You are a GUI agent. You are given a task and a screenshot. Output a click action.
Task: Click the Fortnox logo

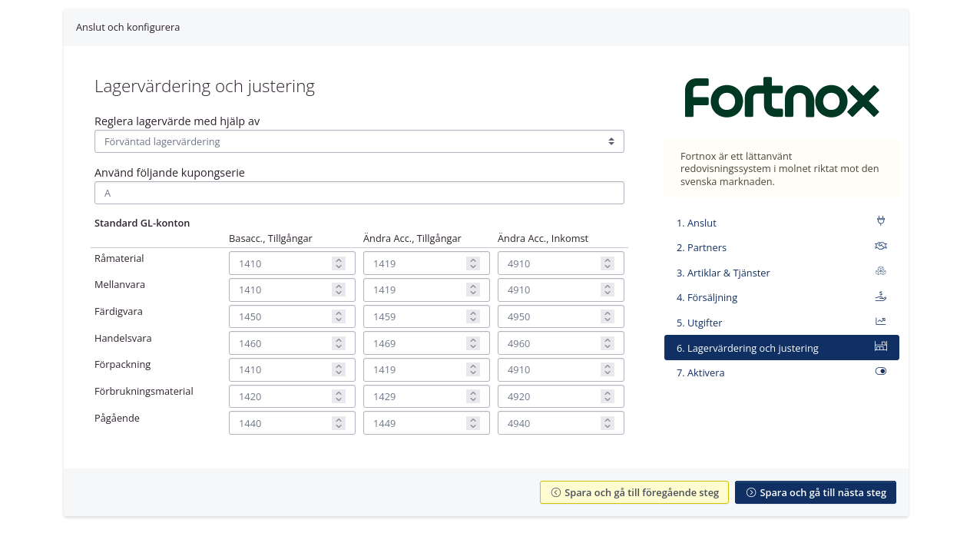point(781,97)
